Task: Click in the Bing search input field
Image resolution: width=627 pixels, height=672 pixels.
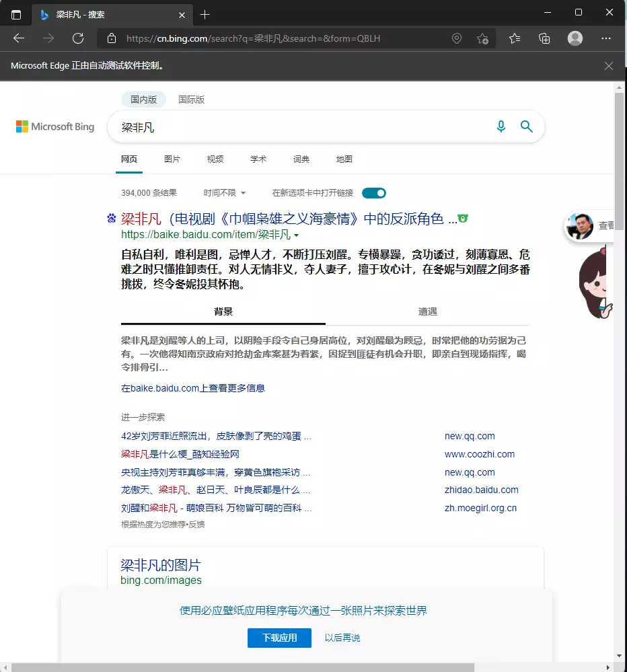Action: pyautogui.click(x=303, y=126)
